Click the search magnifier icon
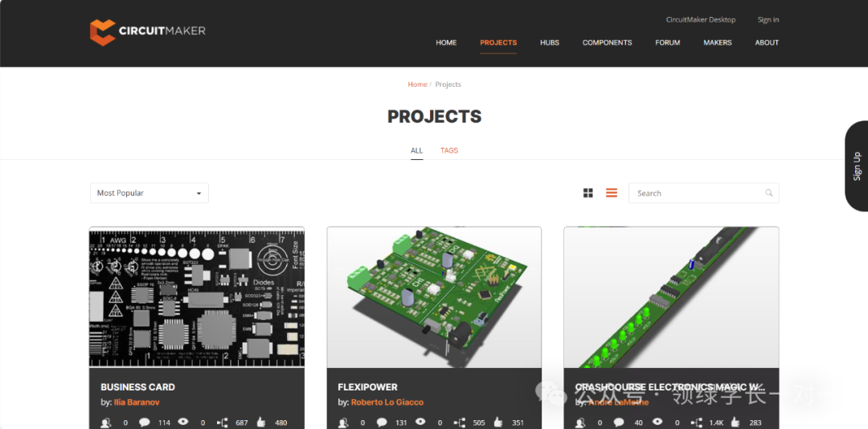Screen dimensions: 868x429 (769, 193)
